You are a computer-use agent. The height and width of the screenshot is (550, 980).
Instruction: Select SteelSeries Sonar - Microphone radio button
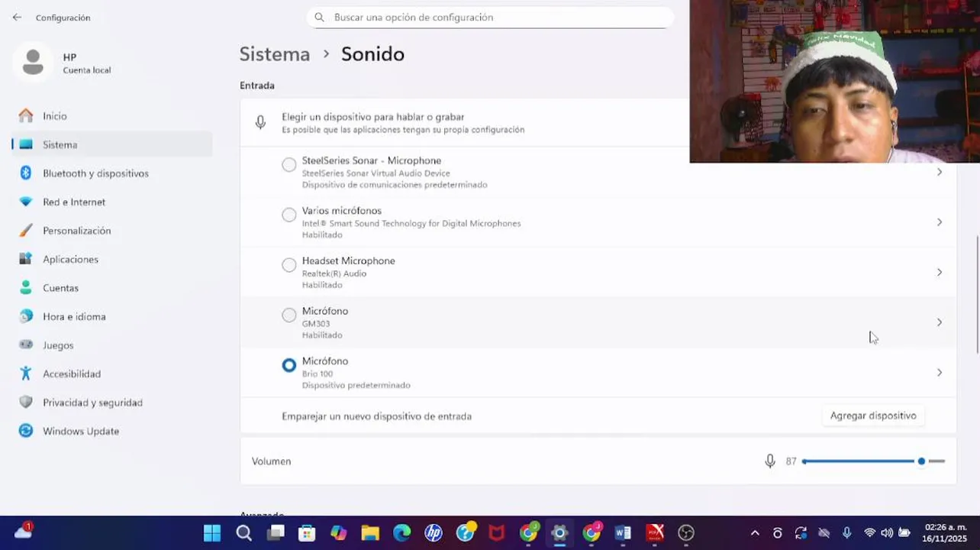click(289, 165)
